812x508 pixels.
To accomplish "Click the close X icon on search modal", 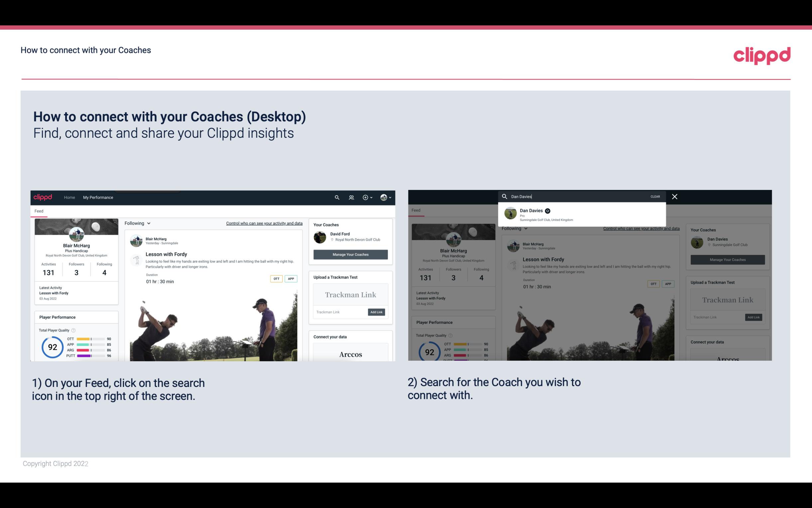I will click(674, 197).
